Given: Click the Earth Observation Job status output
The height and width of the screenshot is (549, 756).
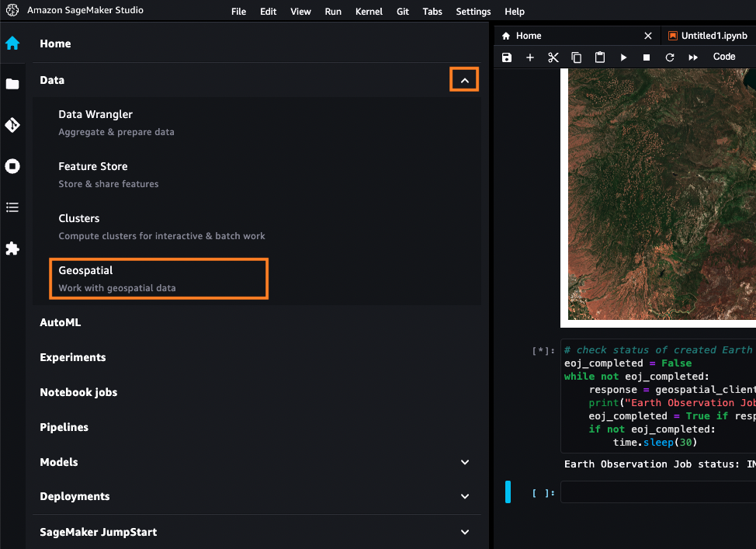Looking at the screenshot, I should pos(660,464).
